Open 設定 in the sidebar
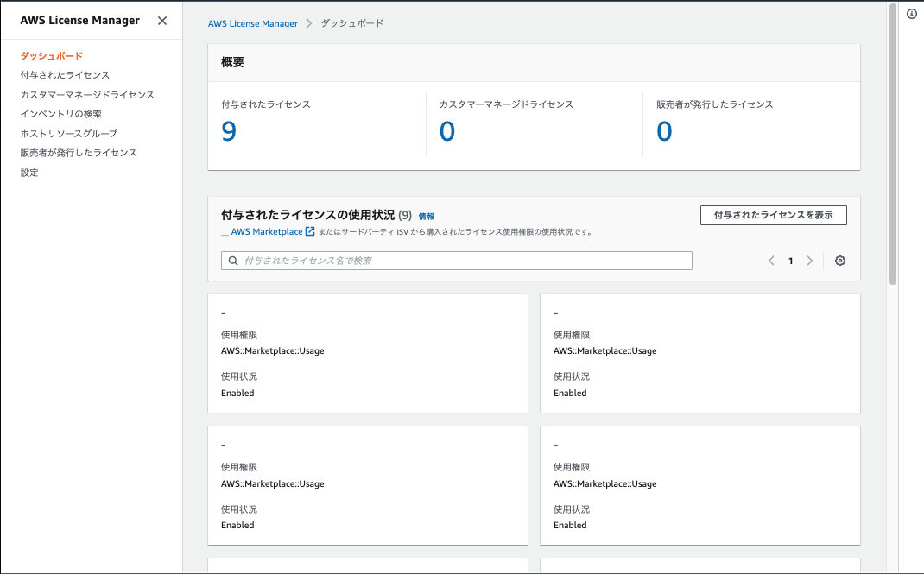The width and height of the screenshot is (924, 574). pos(29,173)
